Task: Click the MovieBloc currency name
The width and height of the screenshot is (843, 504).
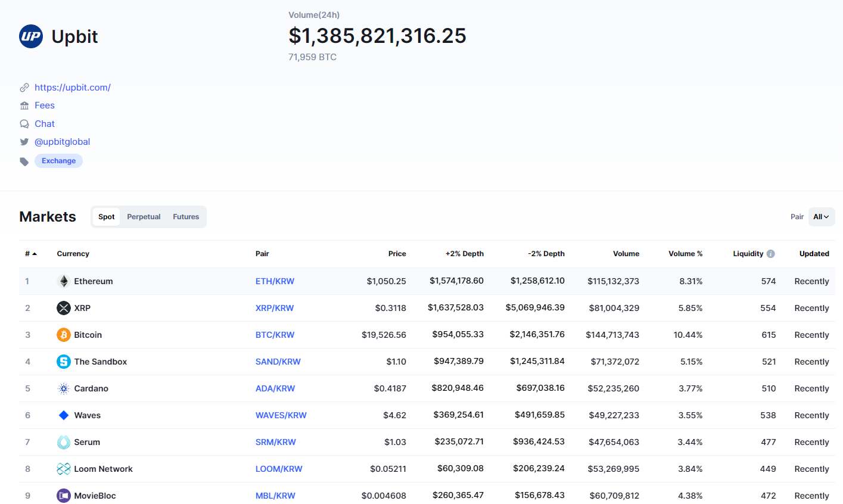Action: click(x=95, y=496)
